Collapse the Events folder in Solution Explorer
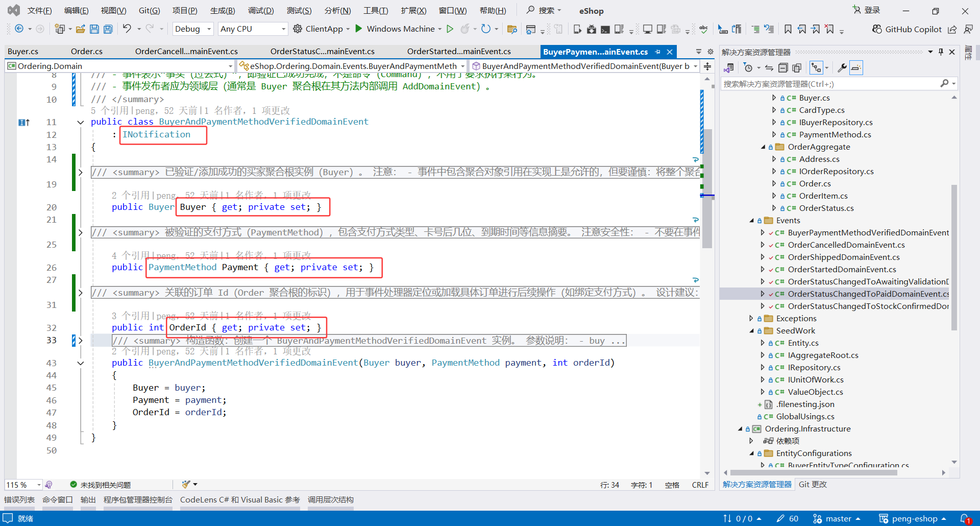Image resolution: width=980 pixels, height=526 pixels. point(752,221)
